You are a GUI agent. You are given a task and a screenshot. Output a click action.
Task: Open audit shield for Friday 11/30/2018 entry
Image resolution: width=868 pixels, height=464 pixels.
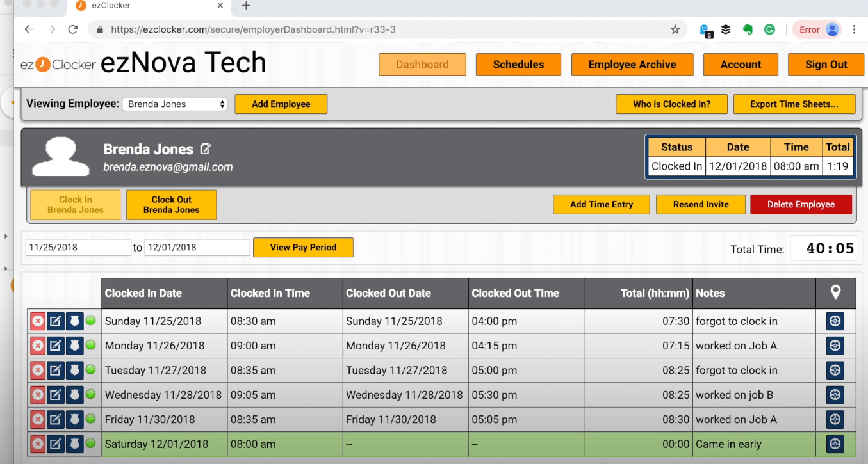pyautogui.click(x=75, y=419)
